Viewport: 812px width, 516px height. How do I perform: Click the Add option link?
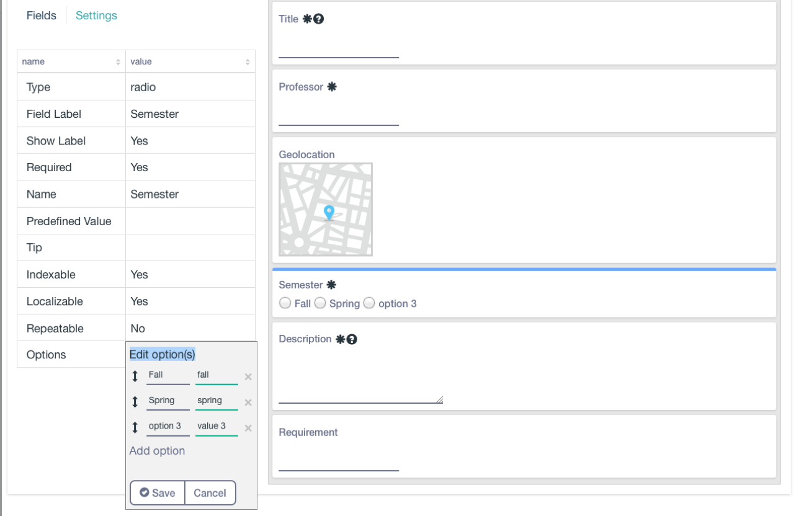[157, 451]
